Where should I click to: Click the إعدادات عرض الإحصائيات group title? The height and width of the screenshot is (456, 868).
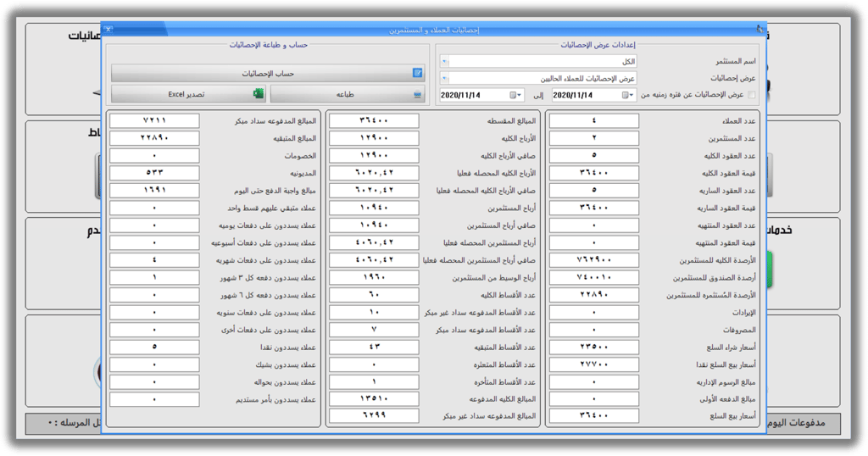tap(598, 45)
